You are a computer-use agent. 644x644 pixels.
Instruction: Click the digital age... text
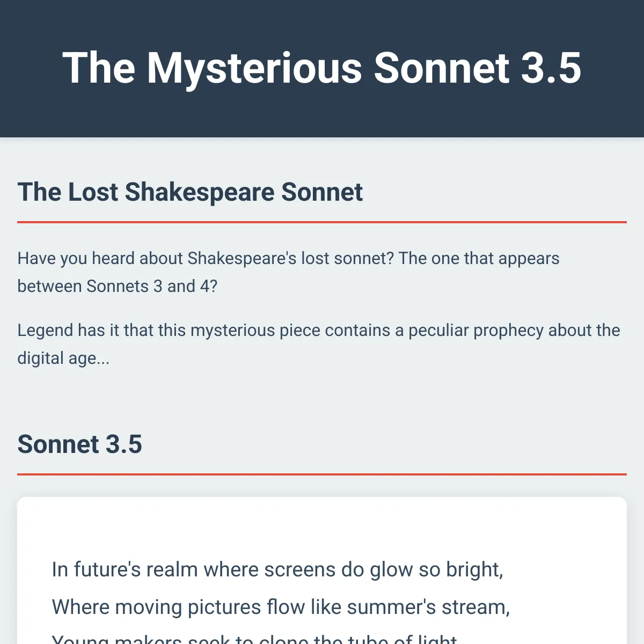(63, 358)
